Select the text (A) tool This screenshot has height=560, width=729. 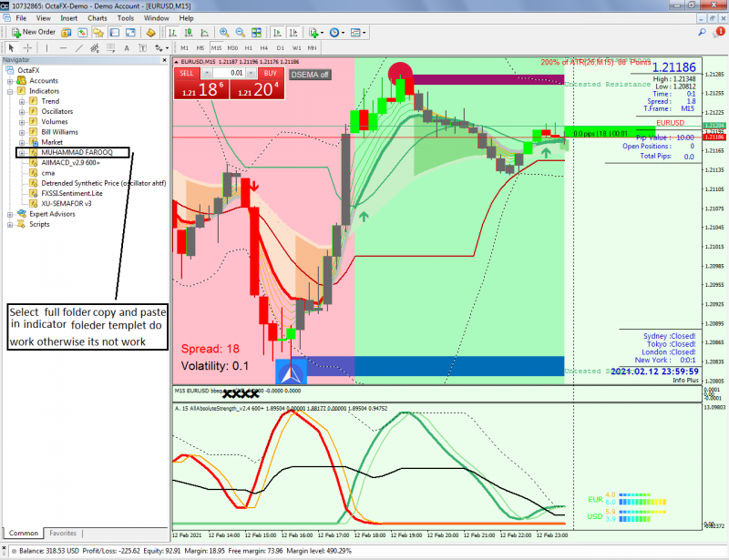[x=127, y=48]
